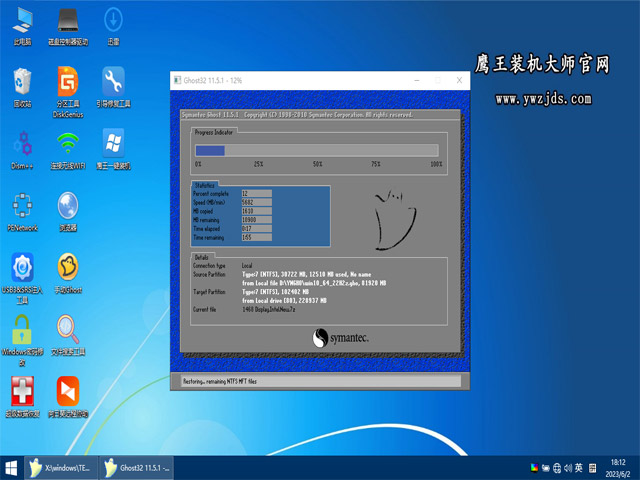Click the colorful display tray icon

(534, 468)
